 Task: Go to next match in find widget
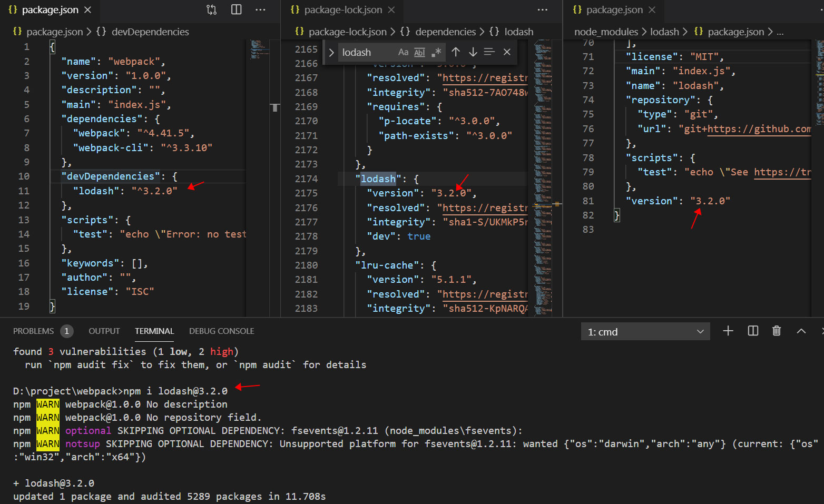point(473,52)
